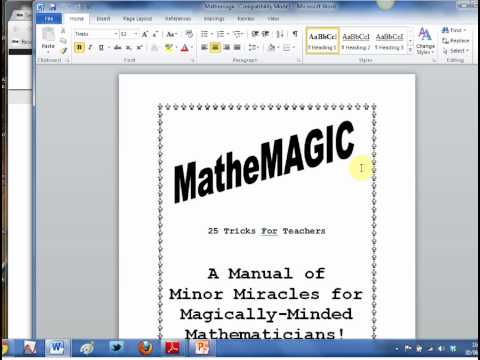Click the Copy icon in Clipboard group
The height and width of the screenshot is (360, 480).
(x=63, y=41)
